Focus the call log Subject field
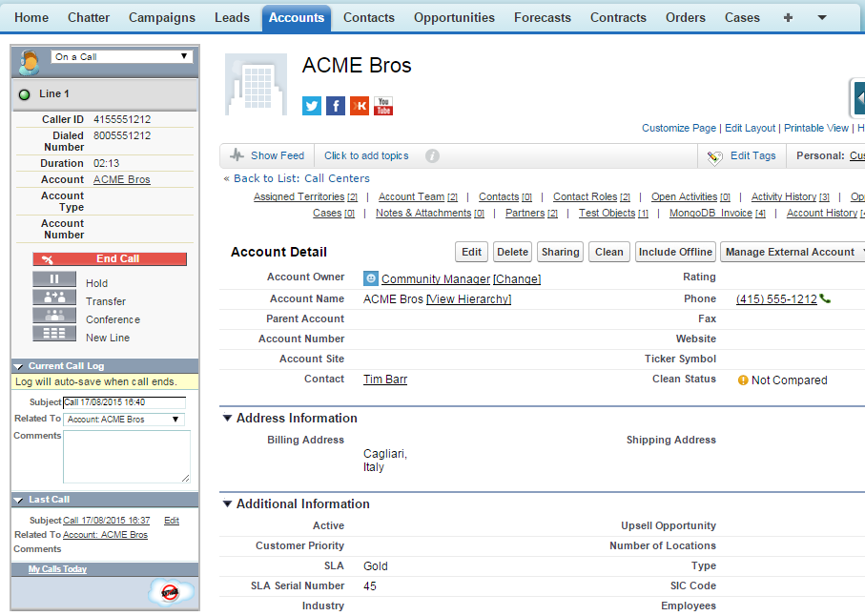Viewport: 865px width, 616px height. tap(124, 402)
